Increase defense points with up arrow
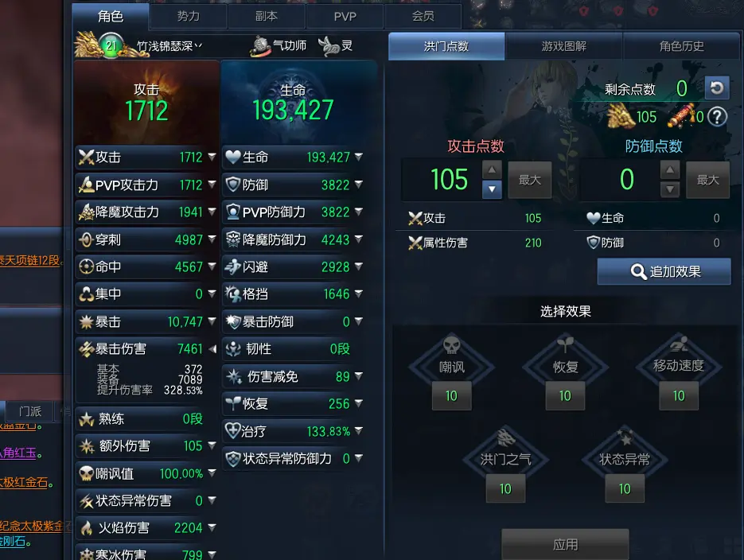744x560 pixels. (x=670, y=169)
